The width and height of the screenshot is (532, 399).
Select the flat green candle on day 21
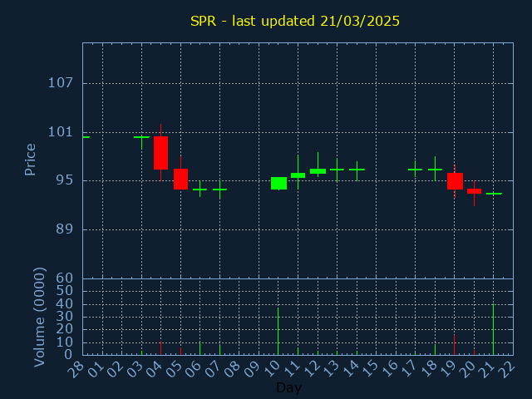(x=494, y=194)
